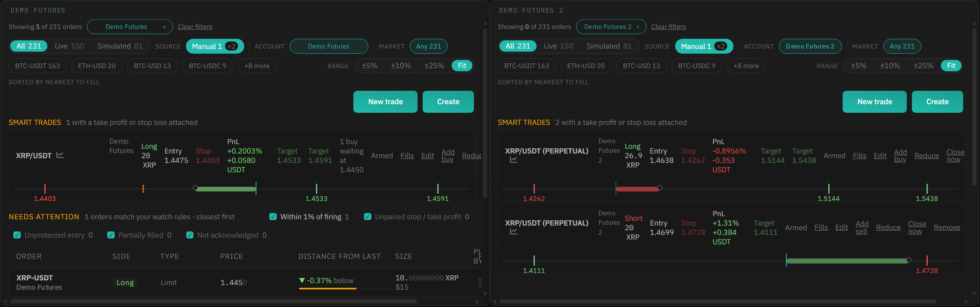Open chart icon beside XRP/USDT in Demo Futures
The width and height of the screenshot is (980, 307).
tap(60, 155)
